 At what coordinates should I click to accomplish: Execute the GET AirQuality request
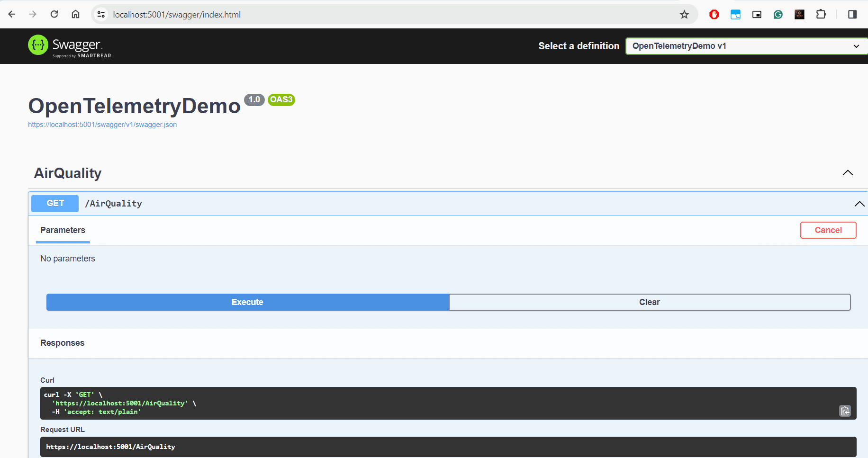coord(247,302)
